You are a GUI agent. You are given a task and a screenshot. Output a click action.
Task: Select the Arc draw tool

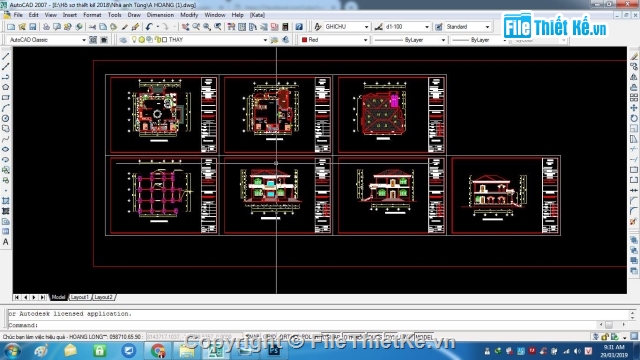click(6, 108)
